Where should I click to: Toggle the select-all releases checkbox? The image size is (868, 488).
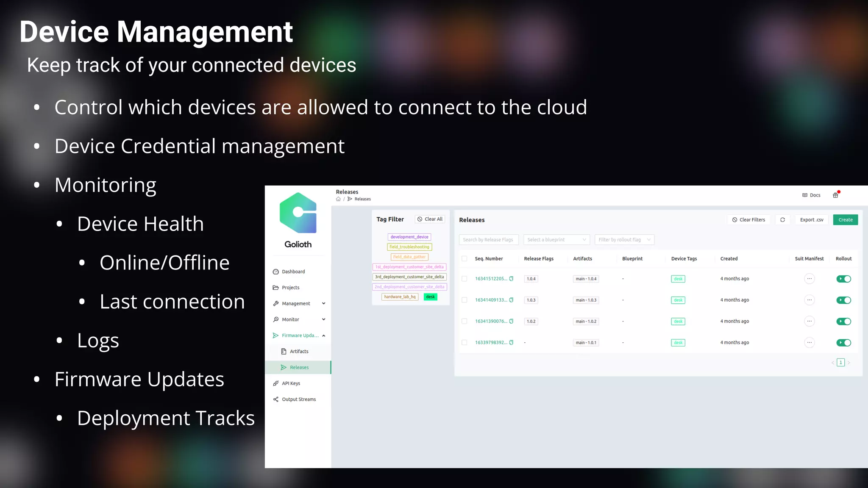coord(465,258)
